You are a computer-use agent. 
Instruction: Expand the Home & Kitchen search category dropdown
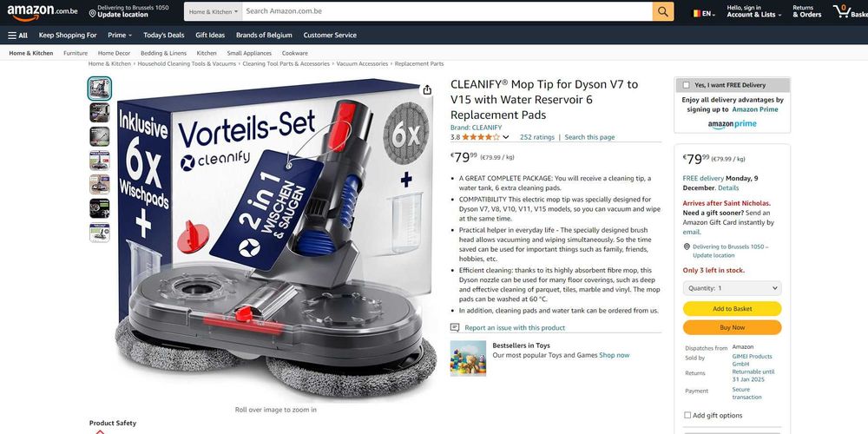[x=214, y=11]
